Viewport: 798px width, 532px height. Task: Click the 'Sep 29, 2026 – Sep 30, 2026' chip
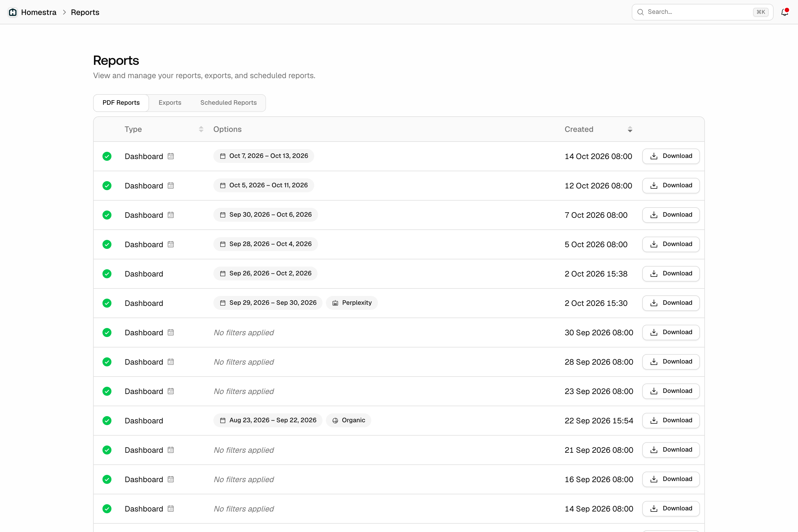click(268, 303)
